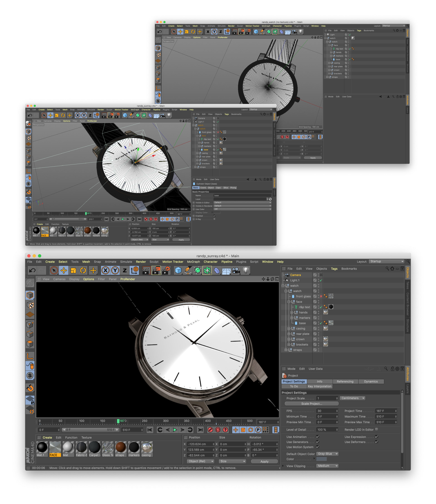The height and width of the screenshot is (504, 436).
Task: Toggle Use Generators checkbox in the bottom window
Action: tap(317, 442)
